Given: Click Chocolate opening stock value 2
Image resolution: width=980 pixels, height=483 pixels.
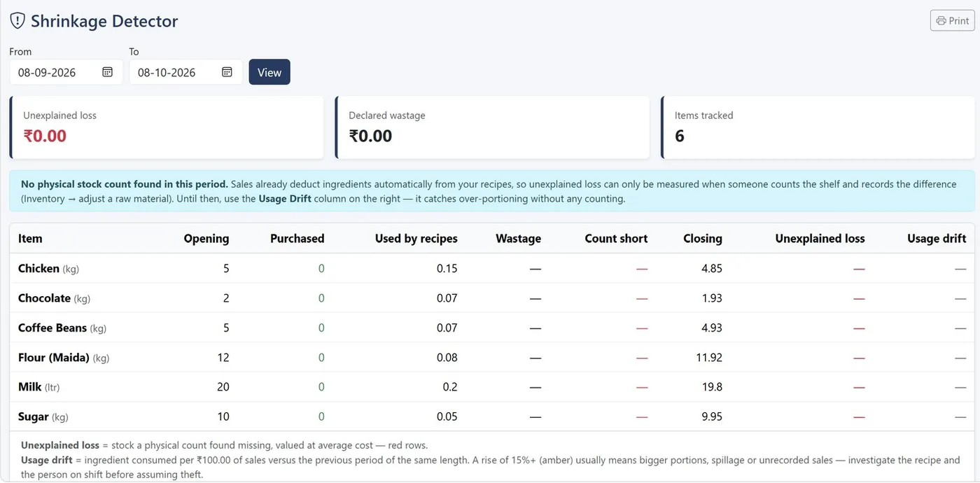Looking at the screenshot, I should (226, 298).
